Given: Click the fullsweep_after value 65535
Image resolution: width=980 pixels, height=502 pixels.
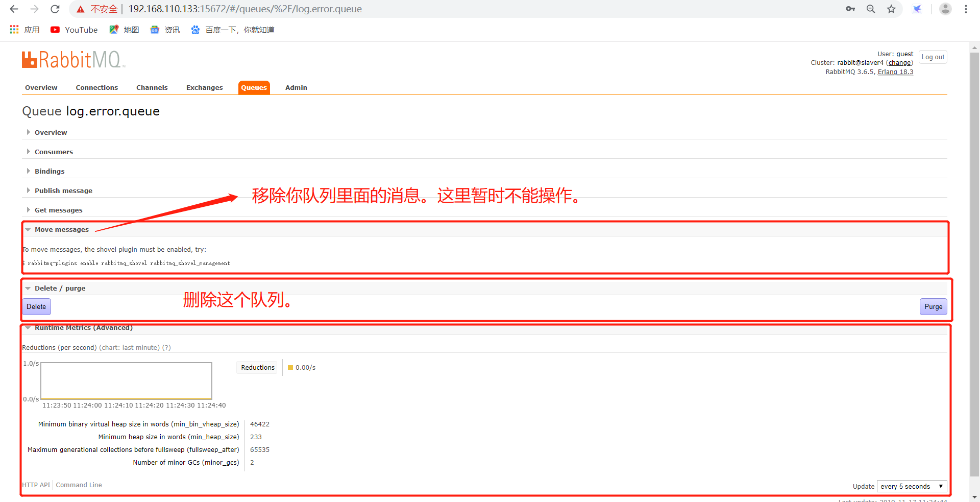Looking at the screenshot, I should [x=260, y=450].
